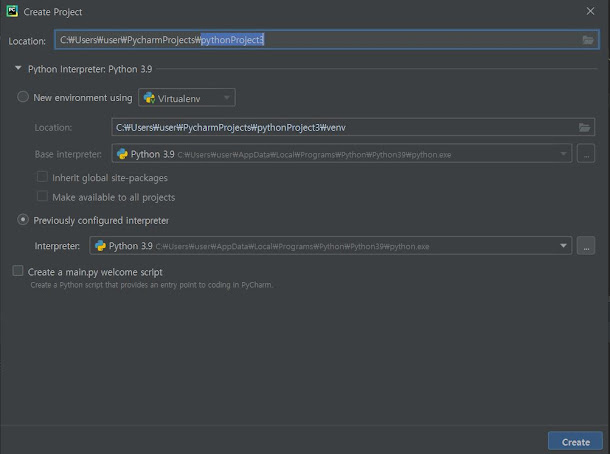Screen dimensions: 610x454
Task: Collapse the Python Interpreter section
Action: [x=18, y=68]
